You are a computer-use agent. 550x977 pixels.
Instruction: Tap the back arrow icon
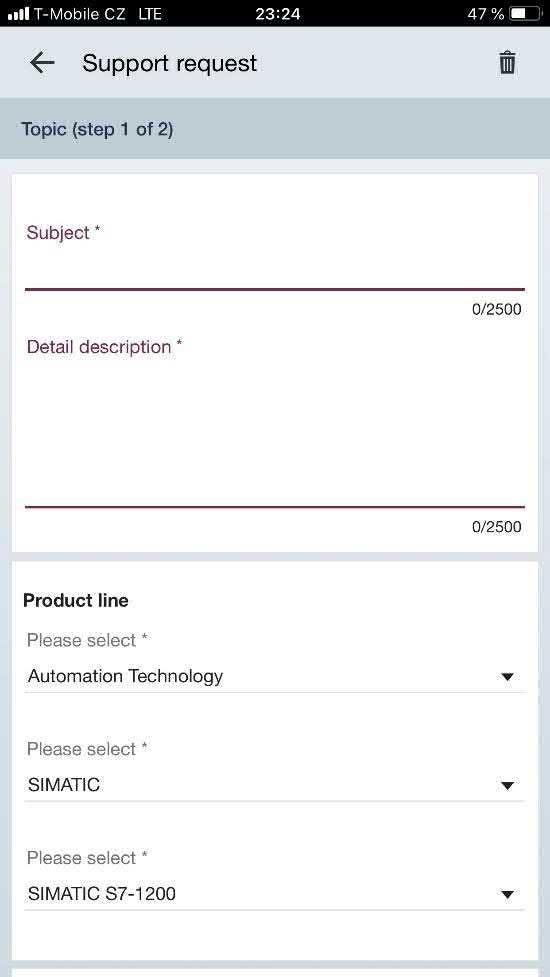42,63
